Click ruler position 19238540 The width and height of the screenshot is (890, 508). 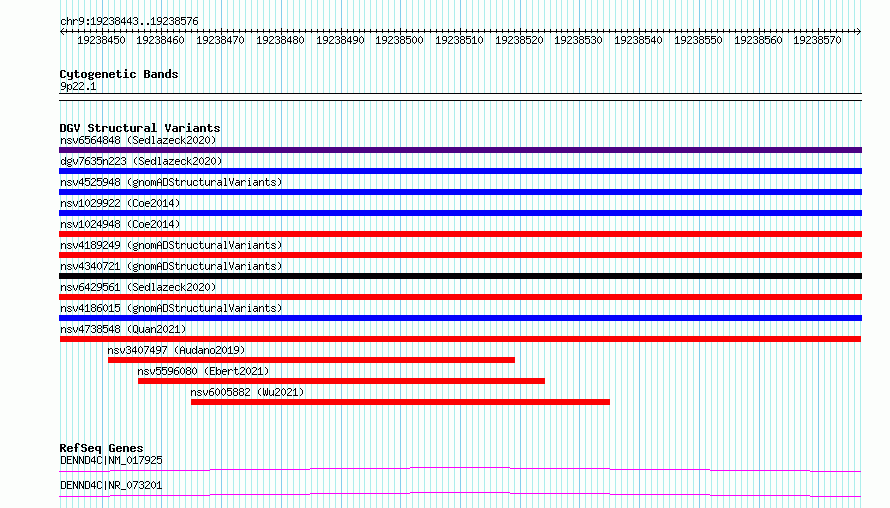pos(639,40)
